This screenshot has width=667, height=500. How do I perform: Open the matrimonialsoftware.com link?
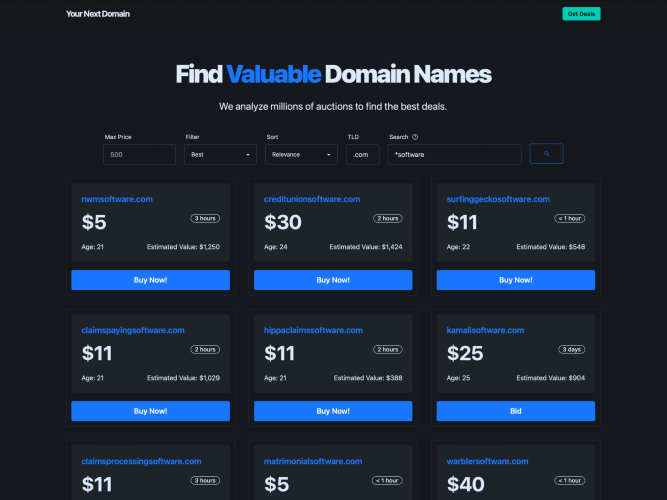[313, 461]
